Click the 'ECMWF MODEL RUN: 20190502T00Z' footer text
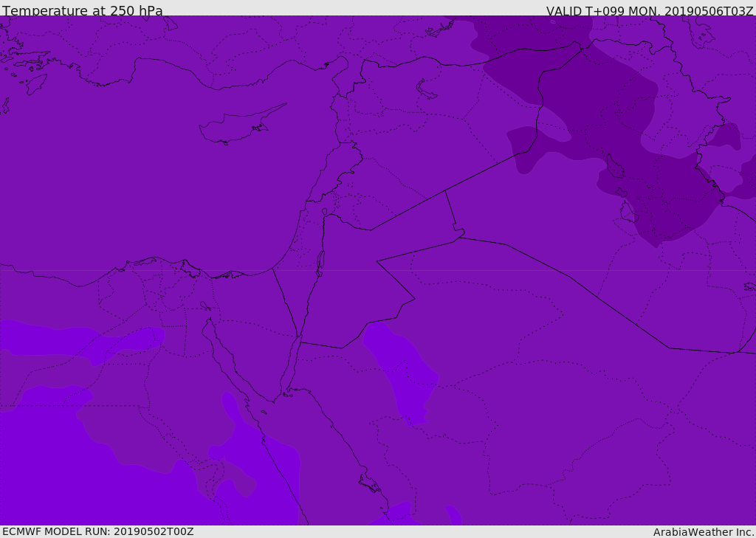The image size is (756, 538). (x=98, y=531)
